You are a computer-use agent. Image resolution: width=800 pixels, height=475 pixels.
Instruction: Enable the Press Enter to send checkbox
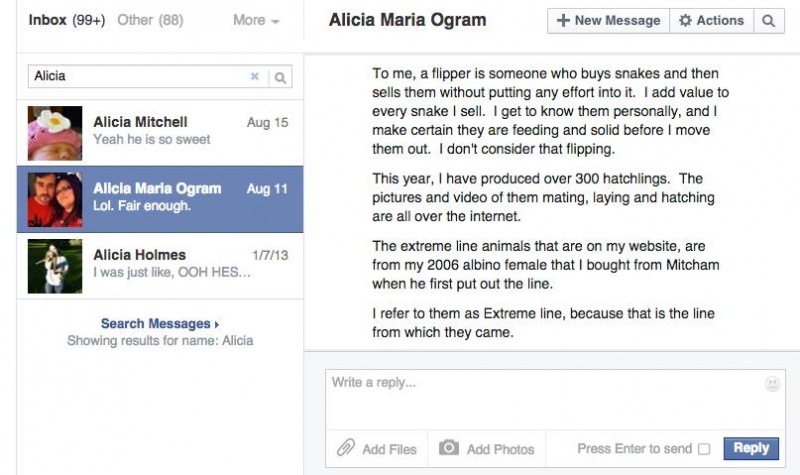tap(704, 449)
